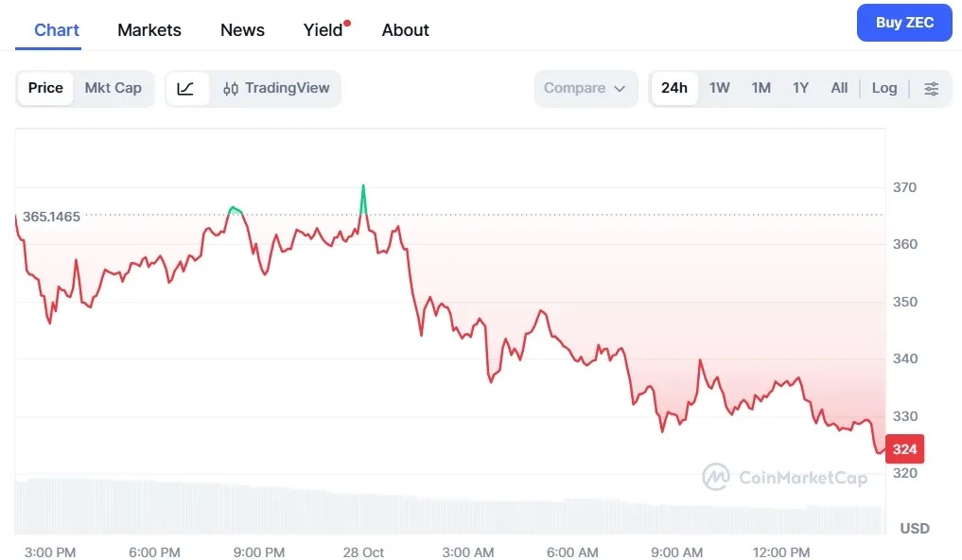Select the 1W timeframe
The image size is (962, 560).
coord(719,87)
